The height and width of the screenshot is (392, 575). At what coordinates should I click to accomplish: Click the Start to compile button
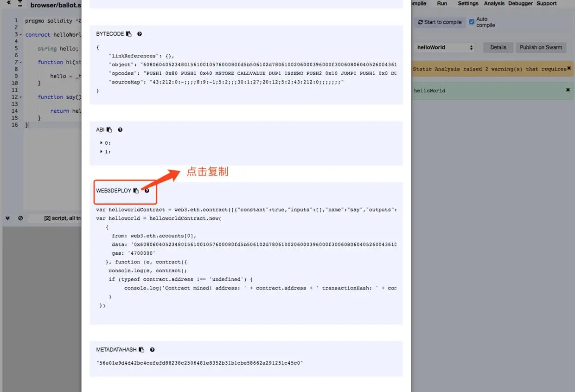coord(440,22)
